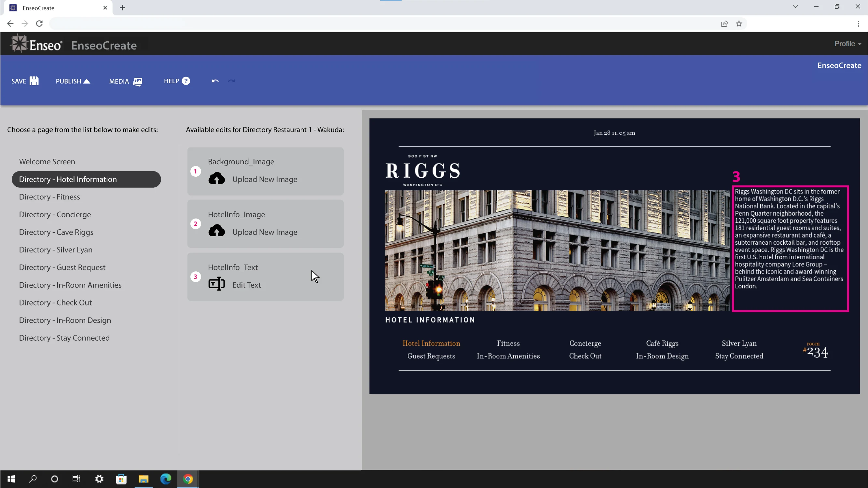This screenshot has height=488, width=868.
Task: Click the undo arrow icon
Action: (215, 81)
